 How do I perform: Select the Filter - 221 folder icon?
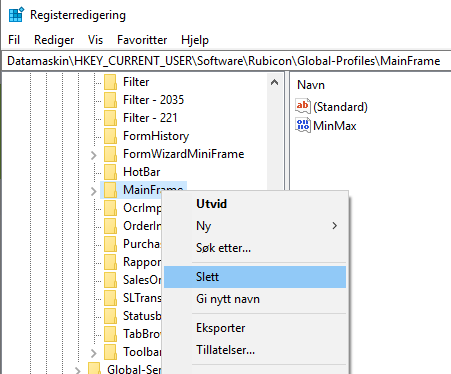click(x=110, y=118)
